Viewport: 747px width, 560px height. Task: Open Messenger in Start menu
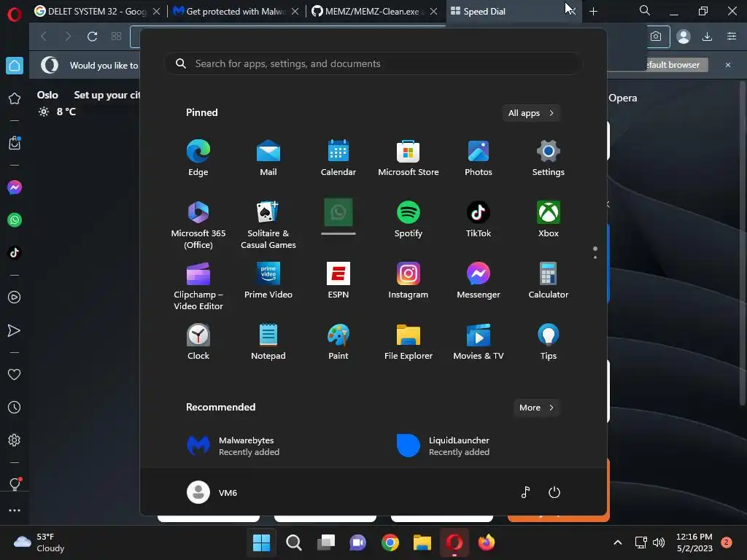coord(479,281)
